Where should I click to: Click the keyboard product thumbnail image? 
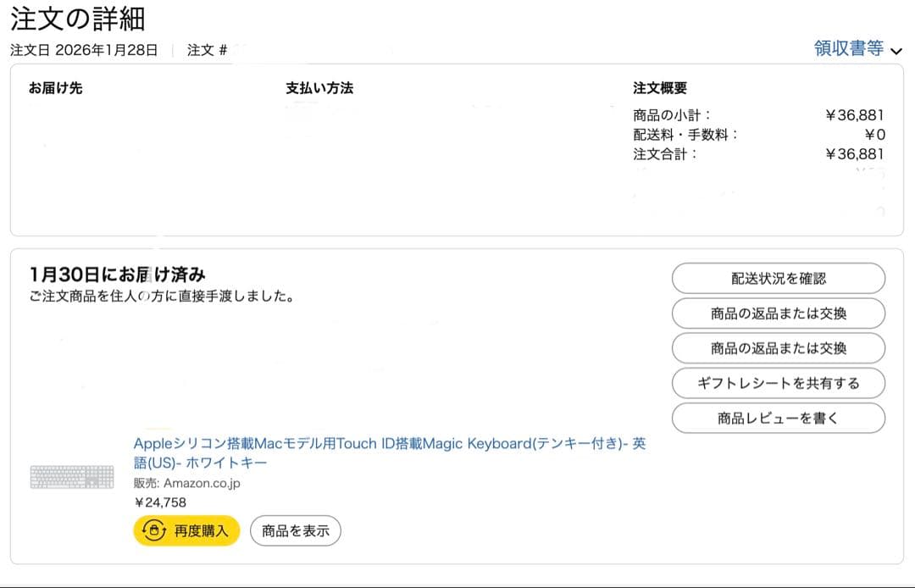[72, 476]
